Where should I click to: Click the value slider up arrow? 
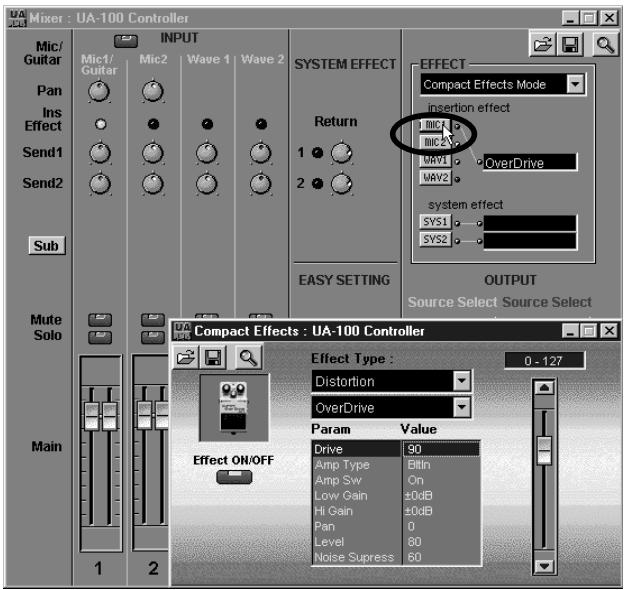(x=544, y=388)
